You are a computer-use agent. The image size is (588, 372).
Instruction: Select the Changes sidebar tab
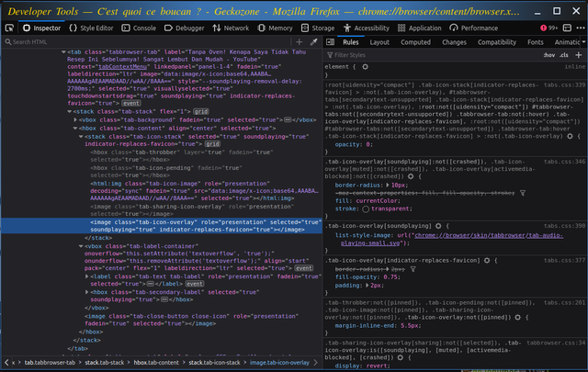(454, 42)
